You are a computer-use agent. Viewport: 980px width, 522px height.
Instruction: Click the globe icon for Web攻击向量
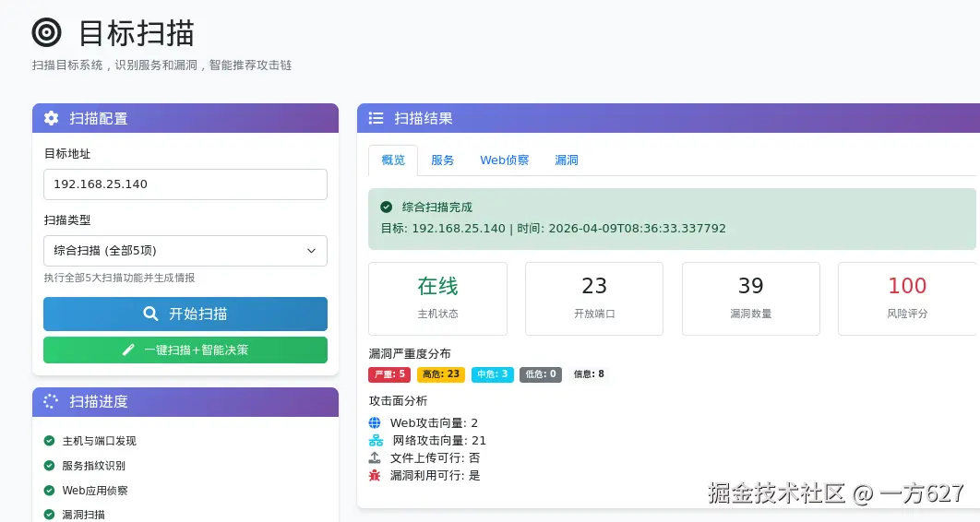click(375, 422)
